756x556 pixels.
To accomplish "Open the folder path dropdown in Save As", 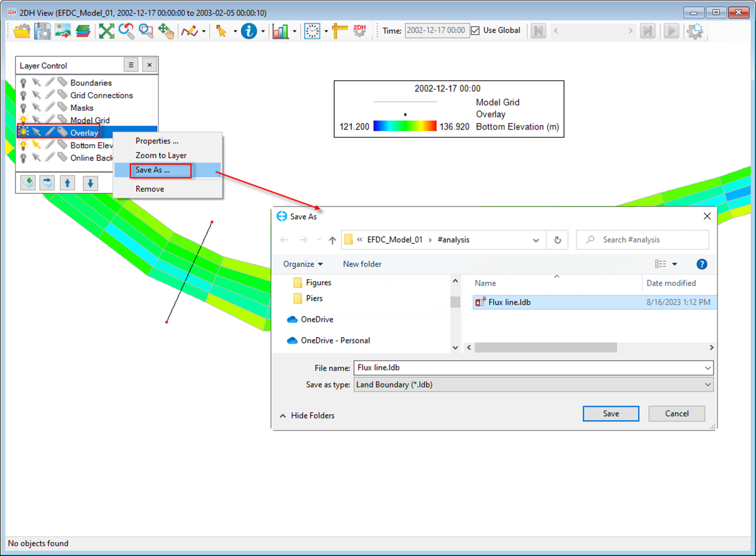I will click(x=535, y=239).
